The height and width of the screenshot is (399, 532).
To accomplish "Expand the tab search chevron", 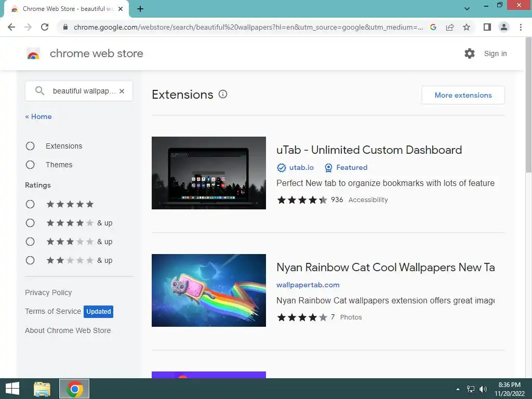I will coord(467,9).
